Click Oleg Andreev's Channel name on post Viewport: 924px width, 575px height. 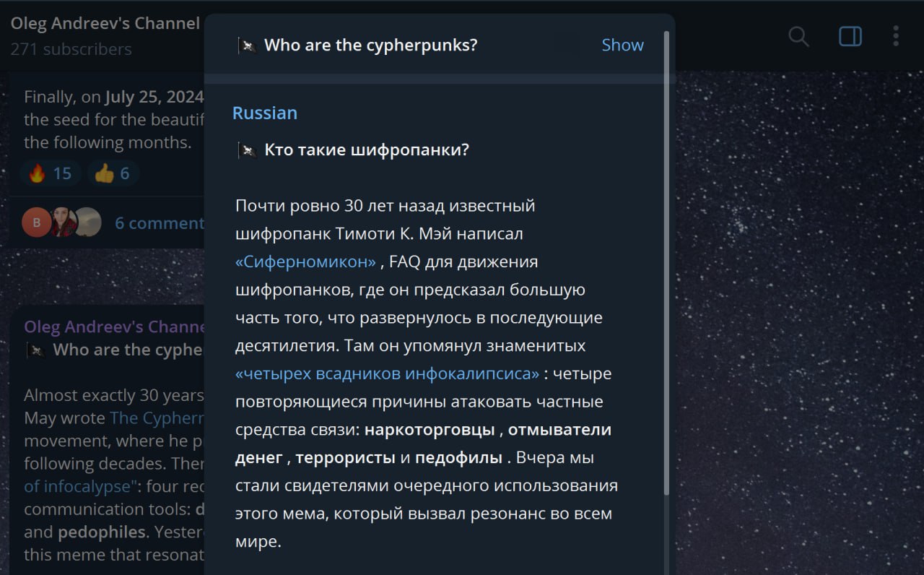click(114, 327)
